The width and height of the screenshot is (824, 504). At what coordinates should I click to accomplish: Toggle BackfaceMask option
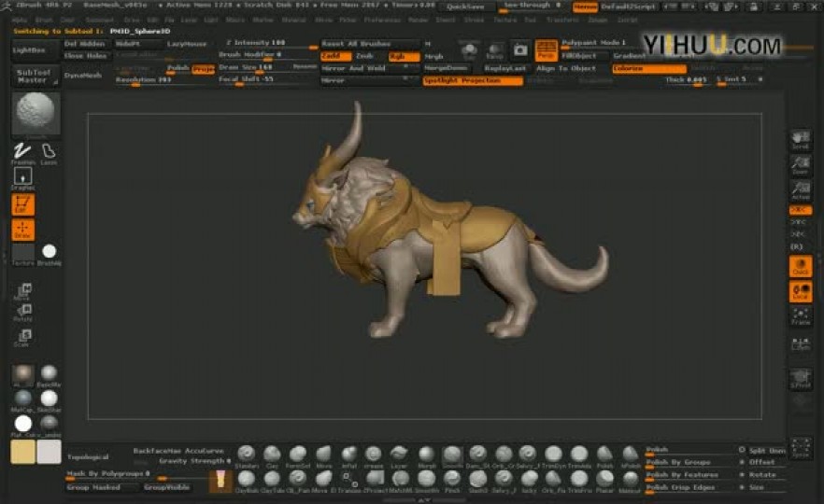pos(158,451)
